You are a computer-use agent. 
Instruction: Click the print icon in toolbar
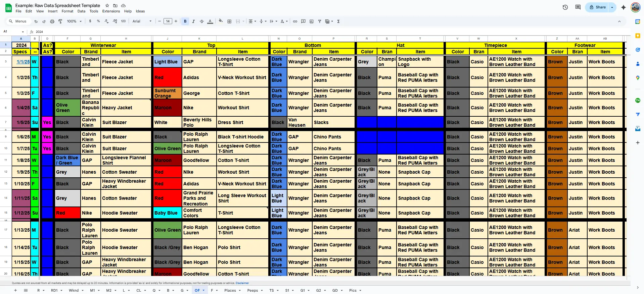(x=52, y=21)
